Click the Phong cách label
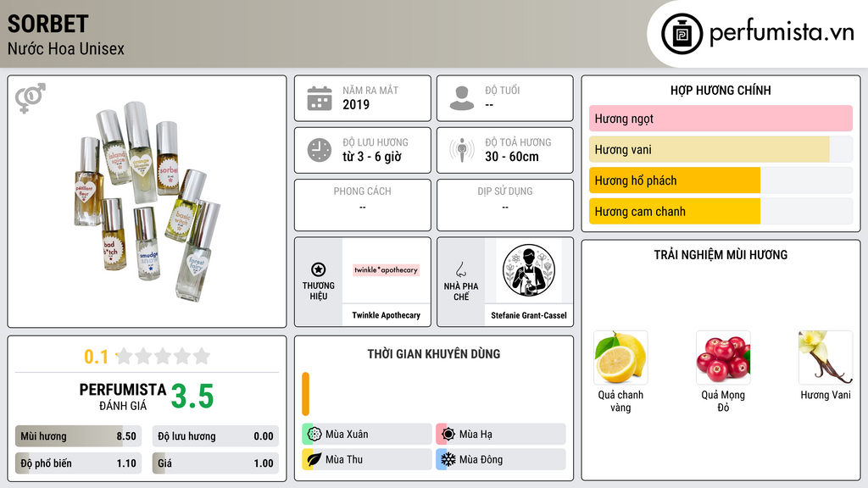This screenshot has width=868, height=488. pos(362,191)
